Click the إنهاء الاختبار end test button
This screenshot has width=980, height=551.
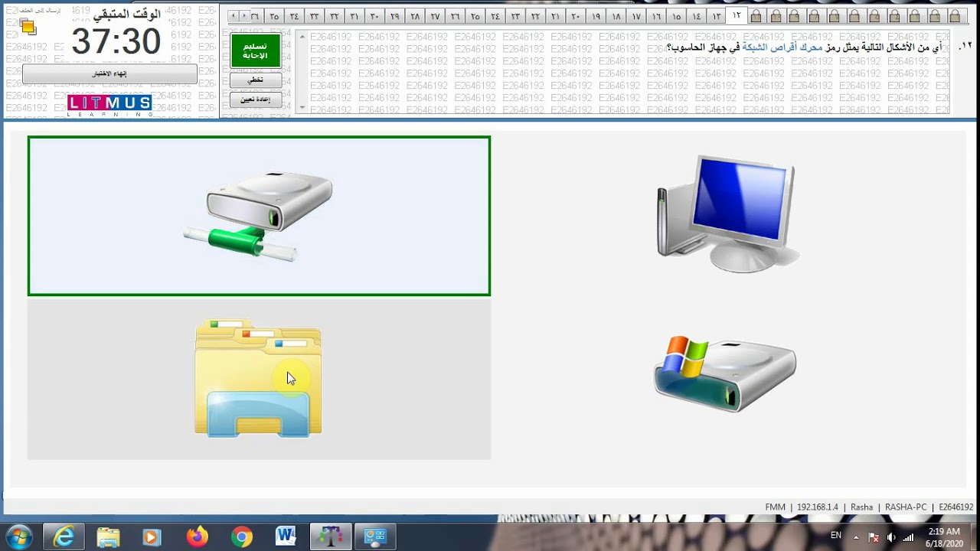pyautogui.click(x=109, y=73)
